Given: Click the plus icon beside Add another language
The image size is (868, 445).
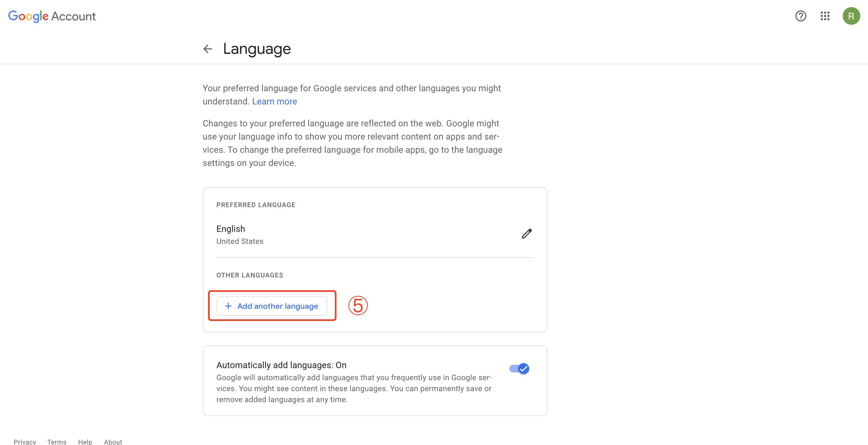Looking at the screenshot, I should click(228, 306).
